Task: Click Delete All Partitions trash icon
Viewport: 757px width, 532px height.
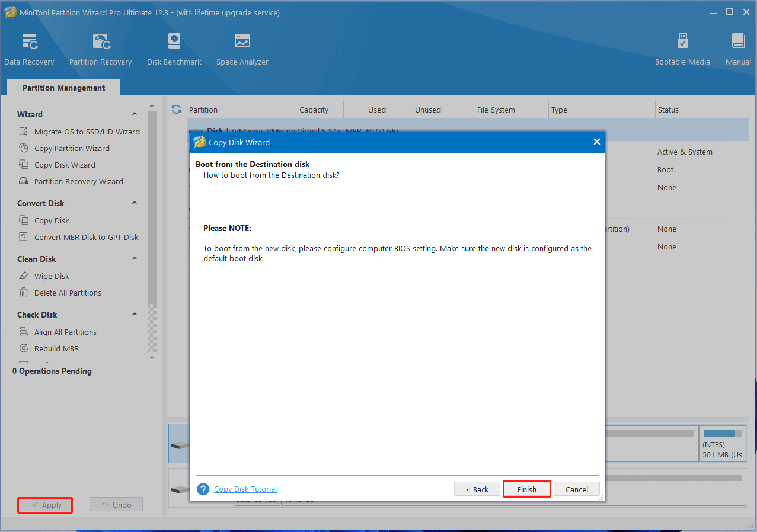Action: click(x=24, y=293)
